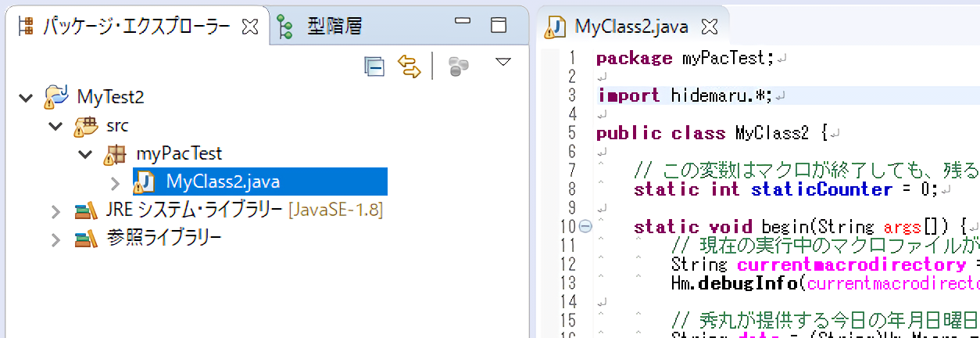
Task: Close the パッケージ・エクスプローラー tab
Action: 251,27
